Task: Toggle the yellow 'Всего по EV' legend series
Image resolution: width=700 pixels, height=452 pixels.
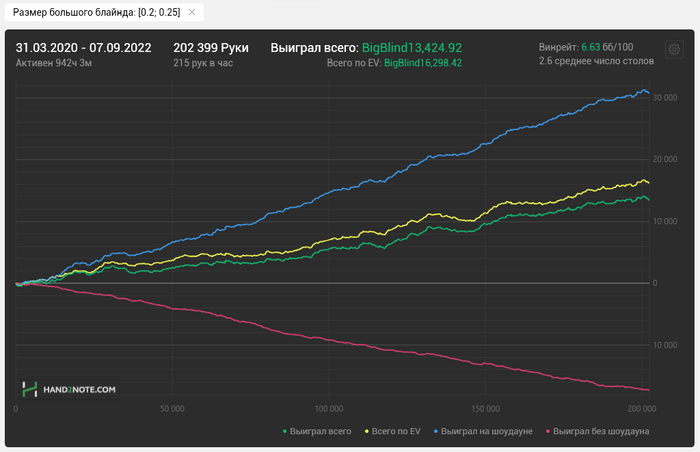Action: tap(392, 431)
